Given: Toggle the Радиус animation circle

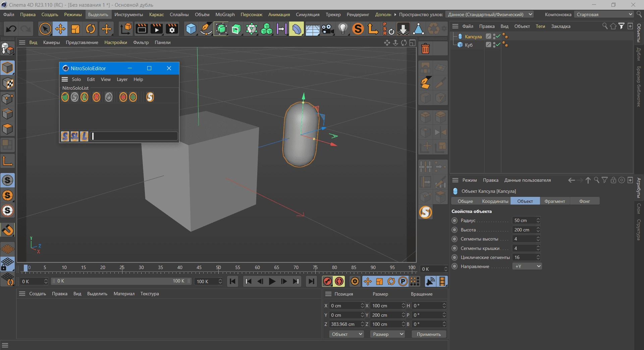Looking at the screenshot, I should (454, 220).
